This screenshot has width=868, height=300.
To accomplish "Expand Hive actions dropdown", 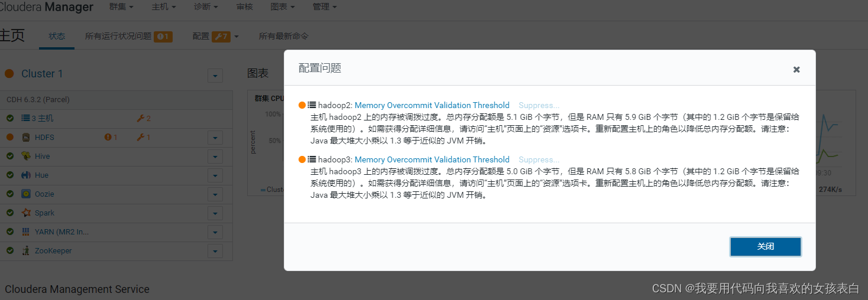I will coord(215,156).
